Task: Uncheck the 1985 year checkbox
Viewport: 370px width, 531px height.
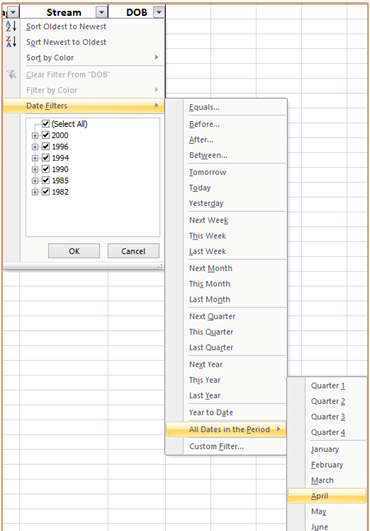Action: tap(46, 180)
